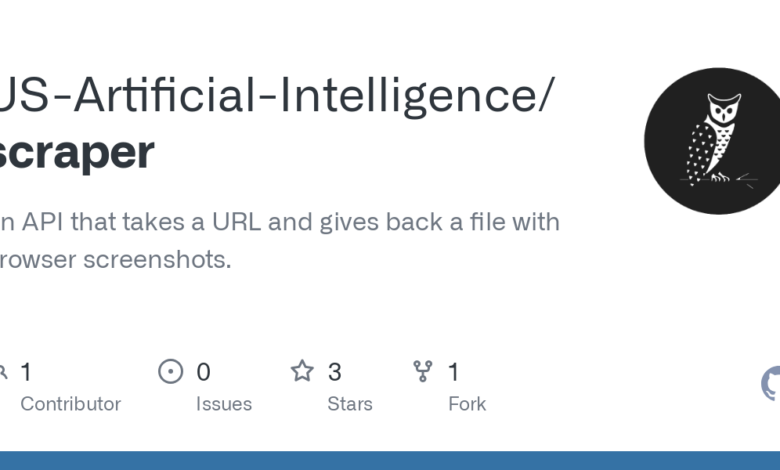Select the Stars label
Viewport: 780px width, 470px height.
click(349, 404)
